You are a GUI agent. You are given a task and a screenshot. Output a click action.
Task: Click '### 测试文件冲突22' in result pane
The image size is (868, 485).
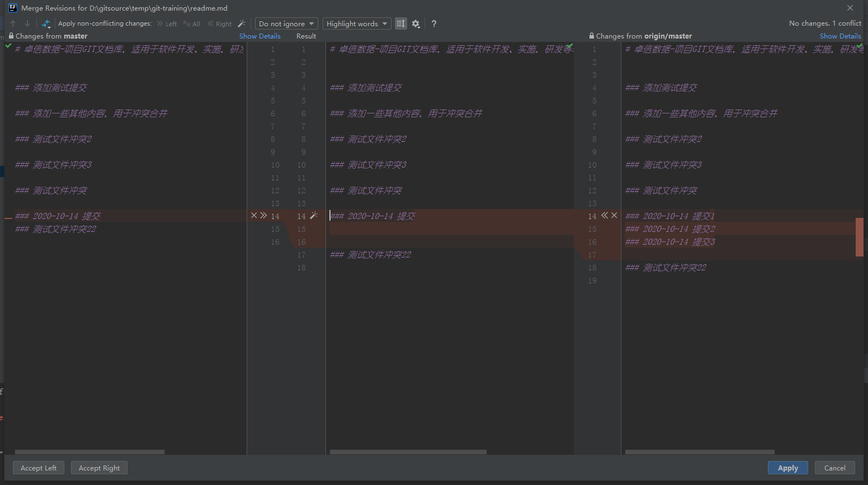371,255
